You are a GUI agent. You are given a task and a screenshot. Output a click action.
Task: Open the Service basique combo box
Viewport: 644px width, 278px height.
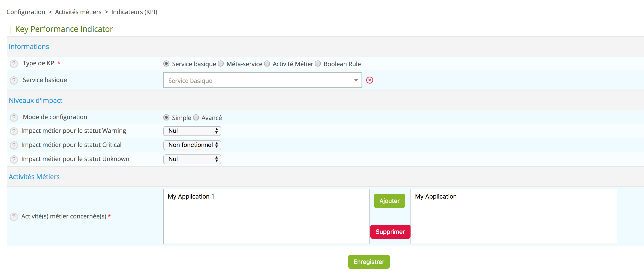pyautogui.click(x=262, y=80)
